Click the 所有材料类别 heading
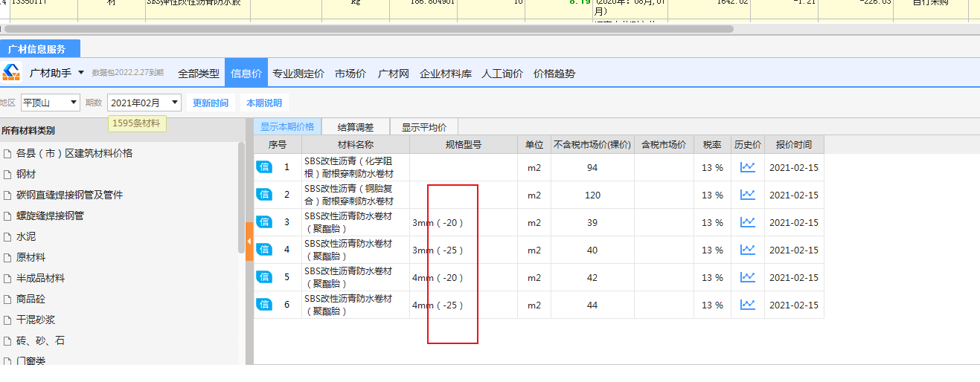The width and height of the screenshot is (980, 382). 28,130
